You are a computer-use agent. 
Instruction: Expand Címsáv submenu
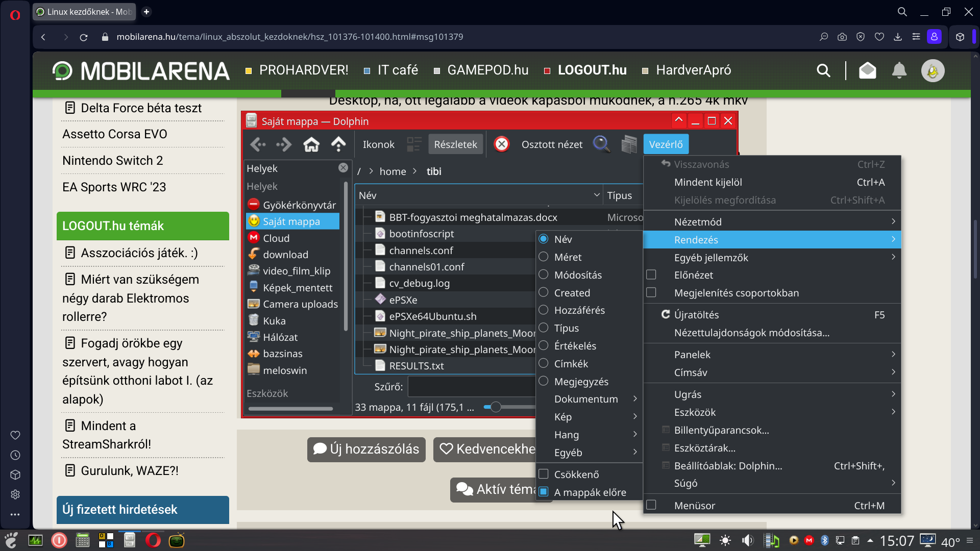coord(772,372)
